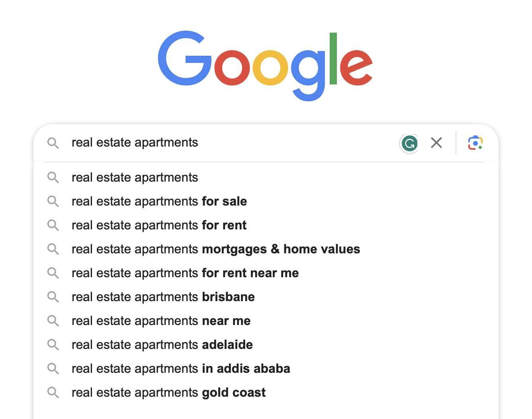
Task: Select the 'real estate apartments brisbane' suggestion
Action: 163,297
